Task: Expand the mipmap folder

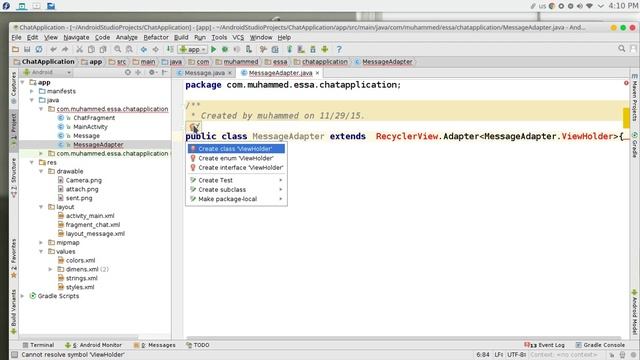Action: click(x=41, y=242)
